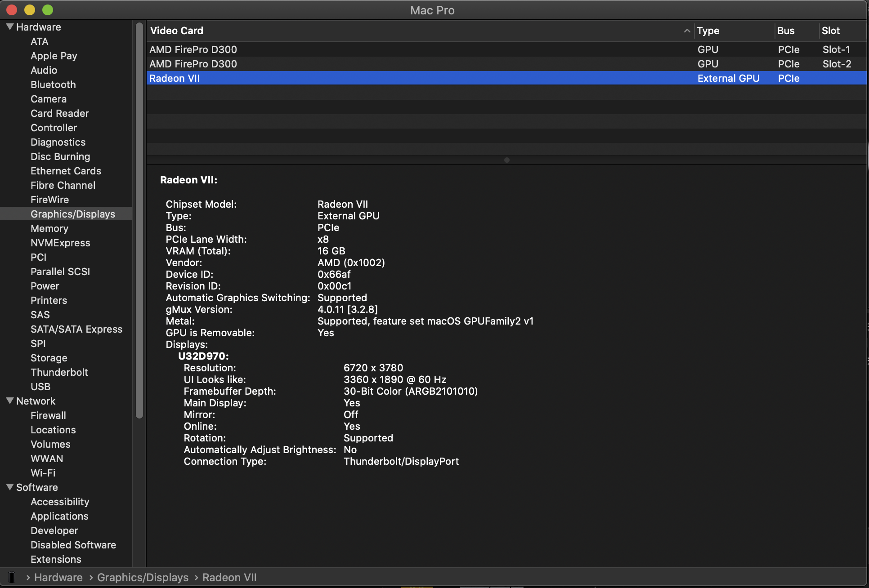
Task: Select Volumes under Network
Action: click(x=50, y=444)
